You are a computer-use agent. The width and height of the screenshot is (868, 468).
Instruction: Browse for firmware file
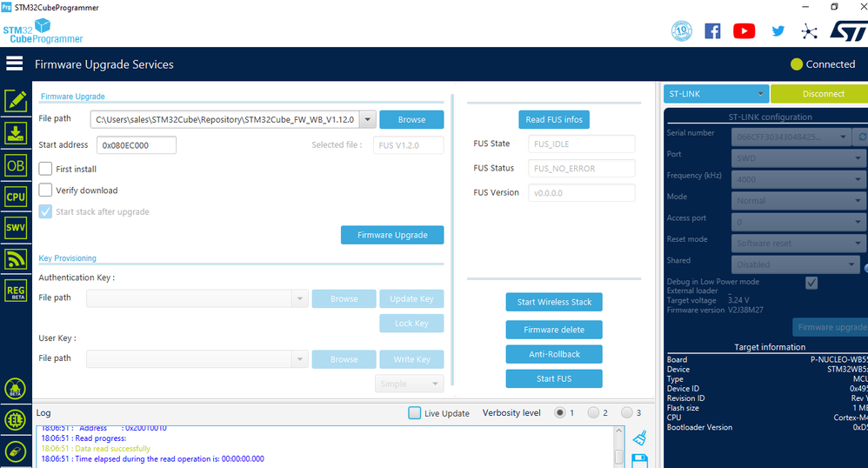coord(411,119)
